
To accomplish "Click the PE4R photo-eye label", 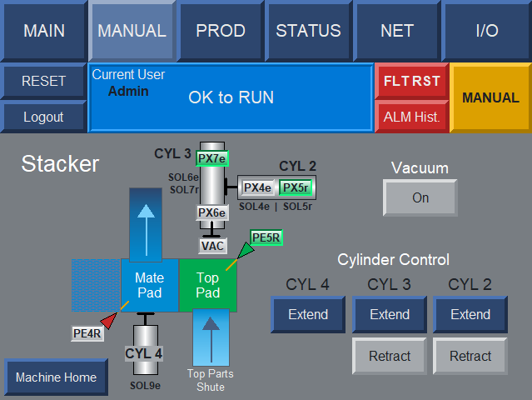I will (x=87, y=333).
